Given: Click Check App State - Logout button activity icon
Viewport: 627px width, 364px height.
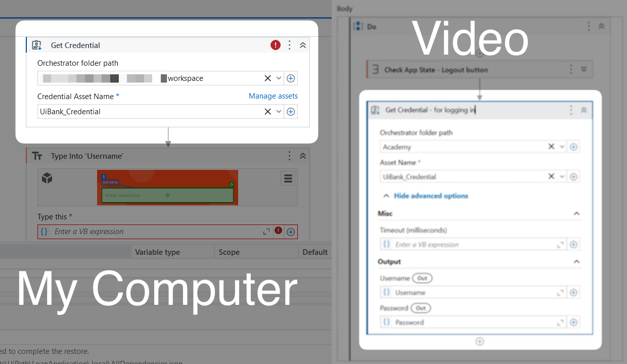Looking at the screenshot, I should [375, 70].
